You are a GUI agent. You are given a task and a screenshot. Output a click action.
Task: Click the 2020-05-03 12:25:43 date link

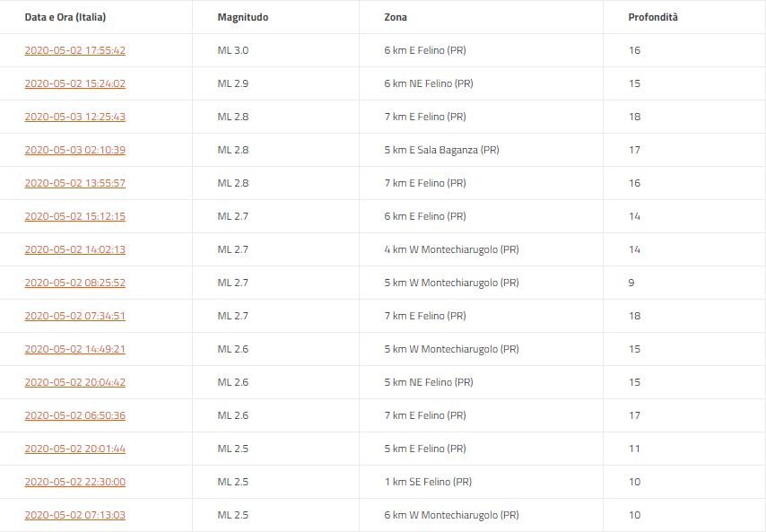74,117
